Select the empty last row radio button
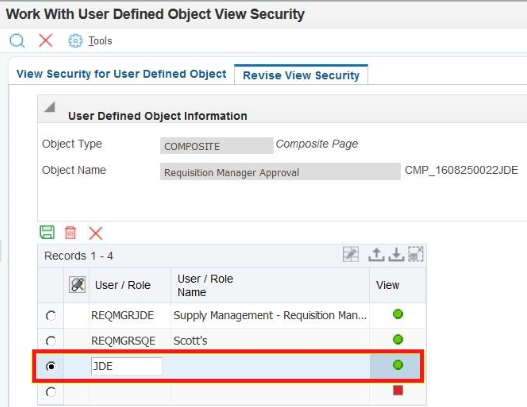Image resolution: width=527 pixels, height=407 pixels. (51, 392)
